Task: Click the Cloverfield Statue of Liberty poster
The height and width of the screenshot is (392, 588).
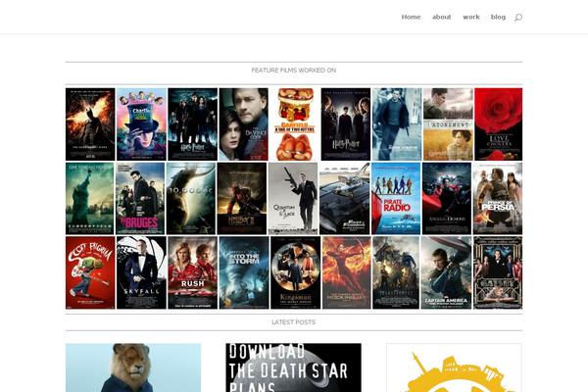Action: 89,198
